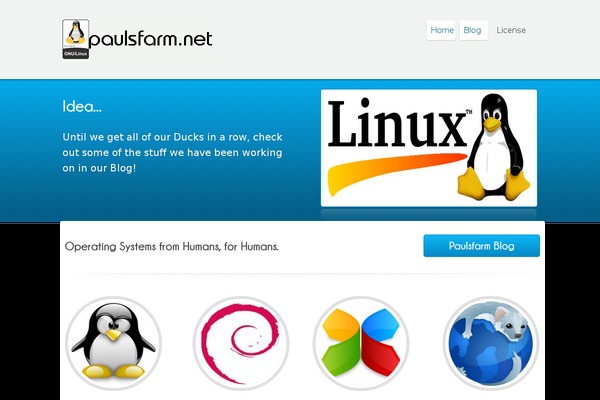Screen dimensions: 600x400
Task: Select the Iceweasel globe circle icon
Action: tap(491, 343)
